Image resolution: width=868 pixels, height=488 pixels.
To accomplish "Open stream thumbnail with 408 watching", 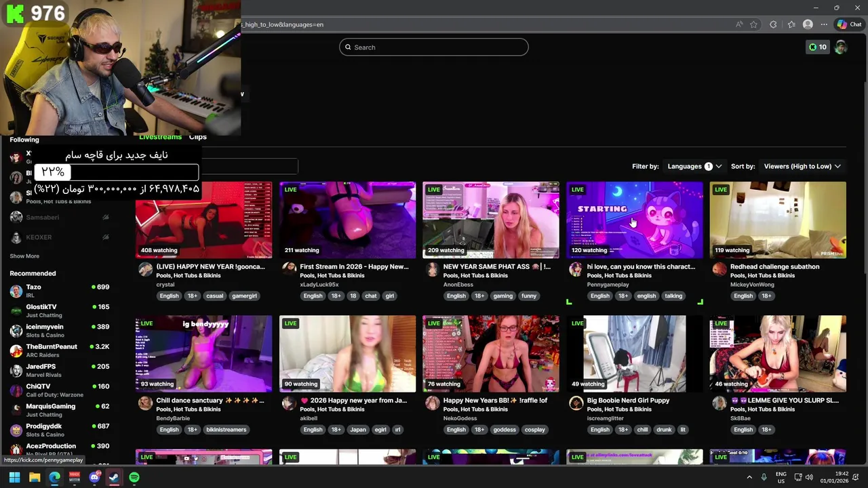I will [204, 220].
